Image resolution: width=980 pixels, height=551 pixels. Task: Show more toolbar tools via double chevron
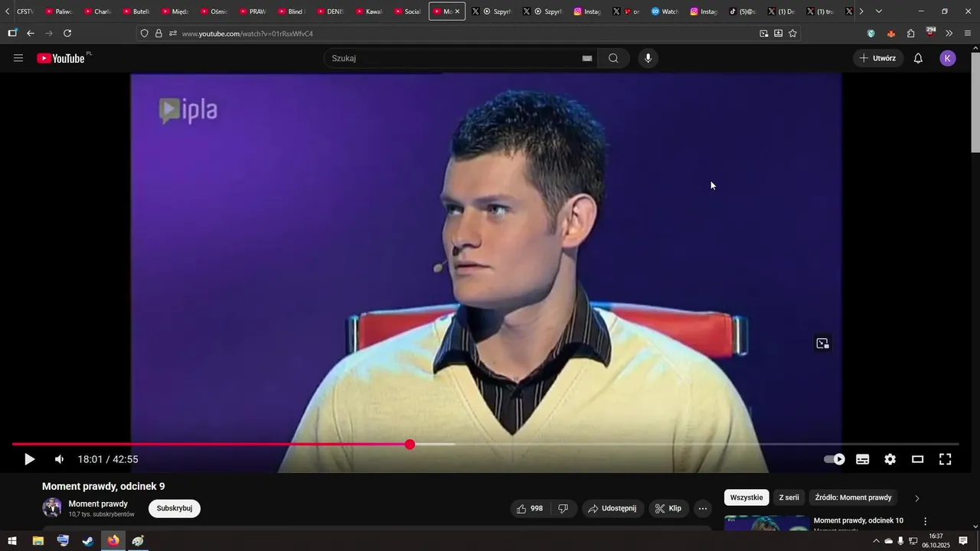(949, 33)
